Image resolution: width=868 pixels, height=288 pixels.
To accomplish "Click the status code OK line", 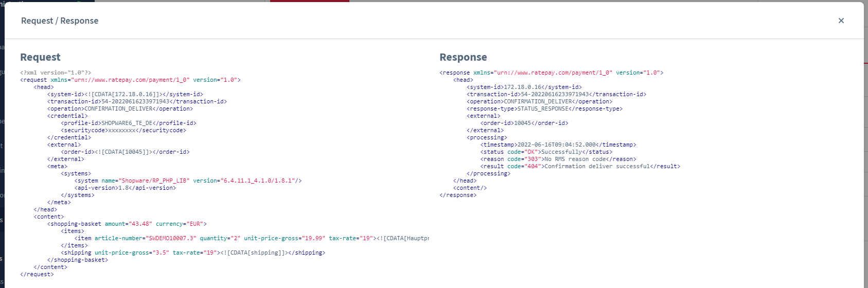I will point(546,152).
